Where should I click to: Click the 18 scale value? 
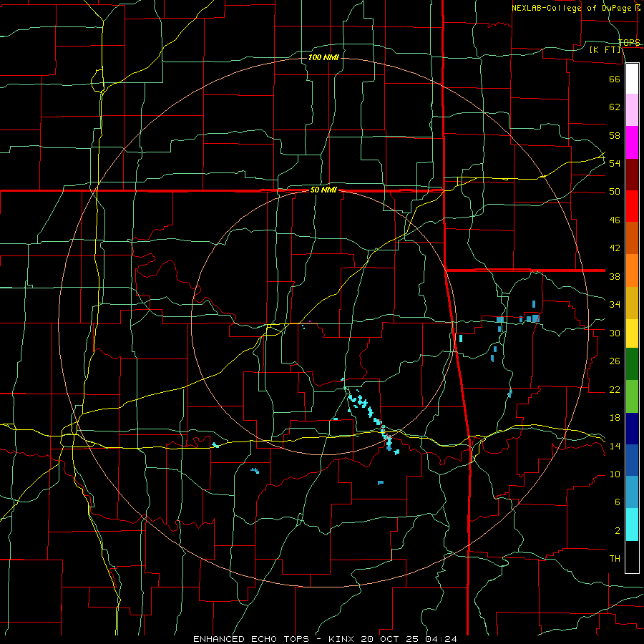coord(615,418)
